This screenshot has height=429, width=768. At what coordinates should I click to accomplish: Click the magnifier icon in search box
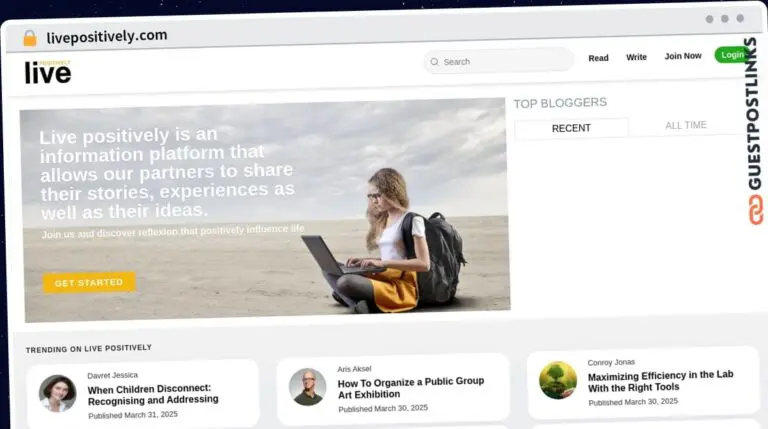click(x=434, y=62)
